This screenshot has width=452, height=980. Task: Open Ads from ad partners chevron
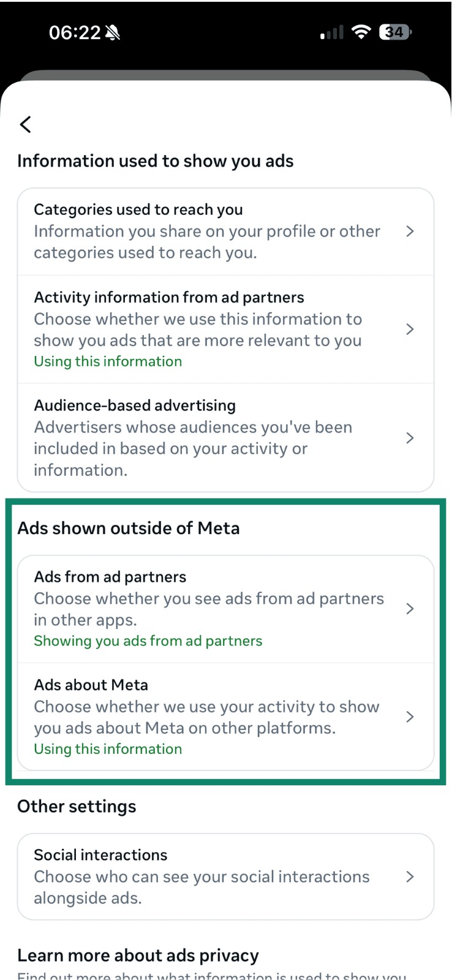pyautogui.click(x=410, y=608)
